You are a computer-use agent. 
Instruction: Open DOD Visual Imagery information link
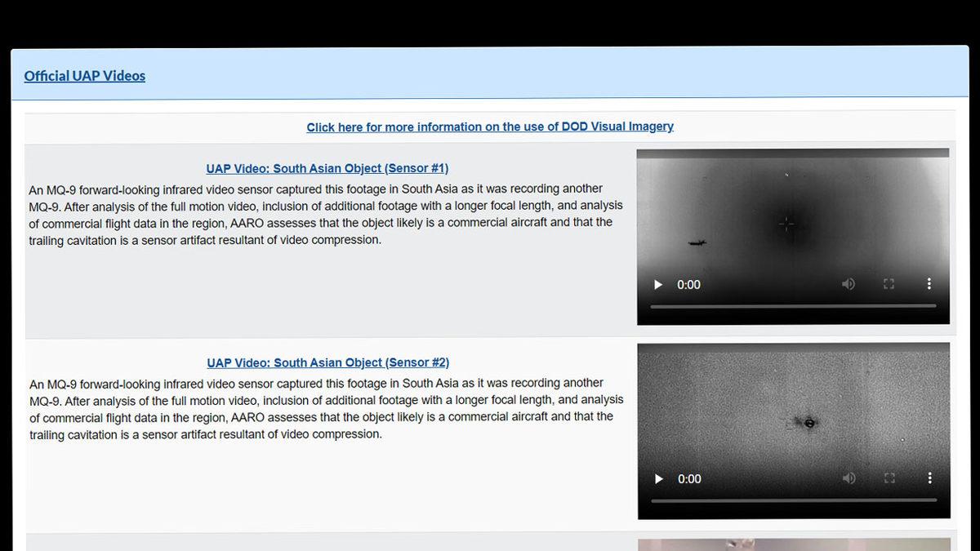coord(490,127)
